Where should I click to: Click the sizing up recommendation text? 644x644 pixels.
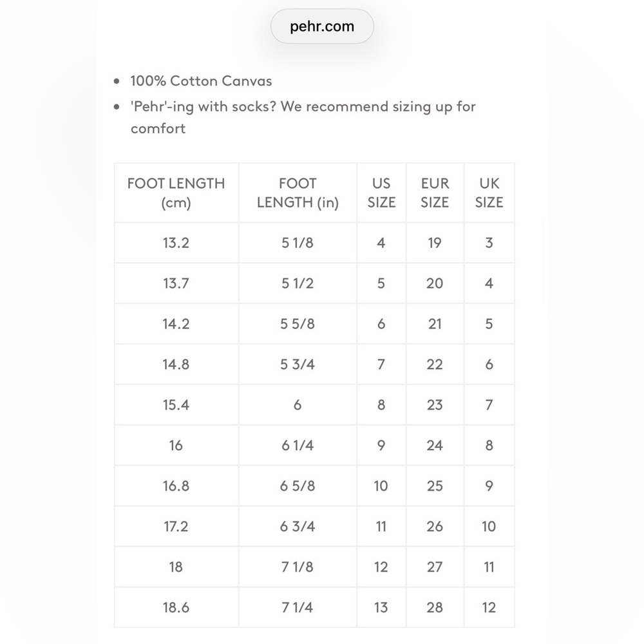tap(303, 117)
